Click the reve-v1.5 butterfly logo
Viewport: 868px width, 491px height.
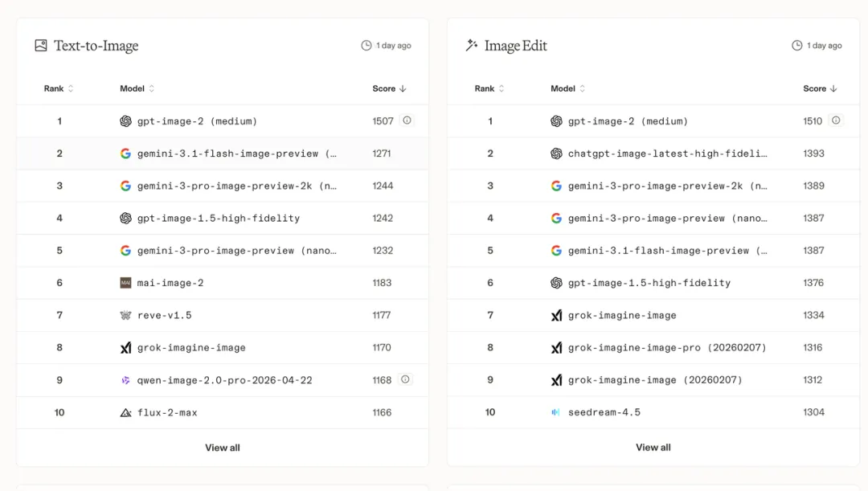coord(125,315)
